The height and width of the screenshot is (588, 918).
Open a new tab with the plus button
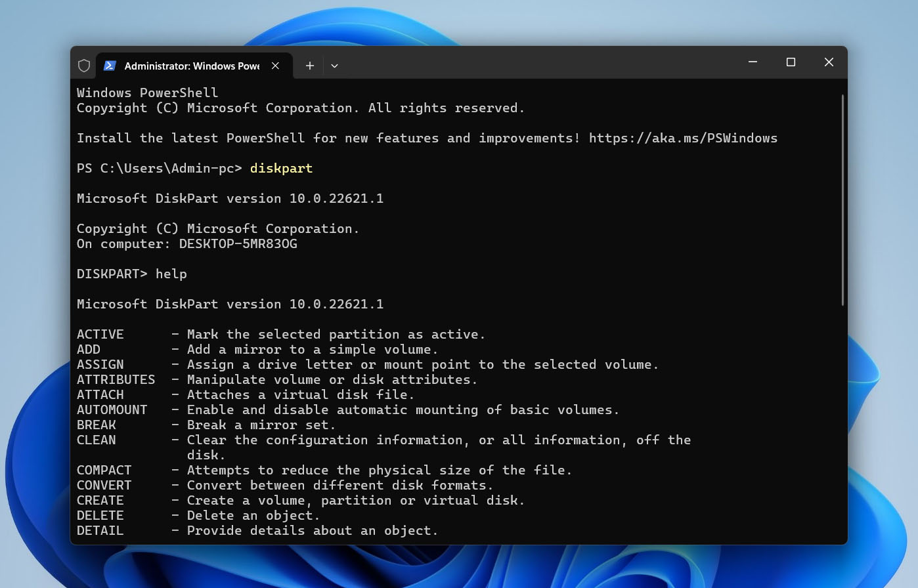point(310,66)
